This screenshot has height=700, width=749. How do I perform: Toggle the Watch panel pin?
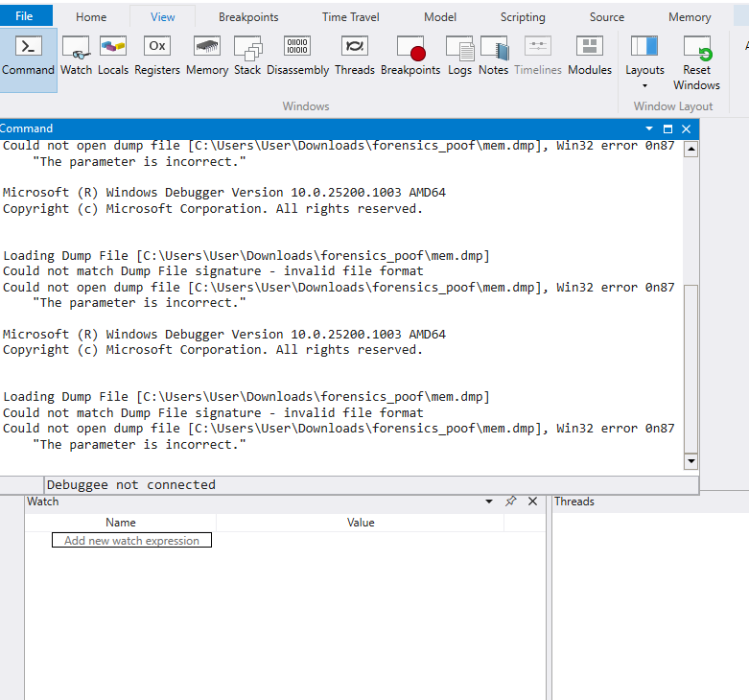[x=510, y=502]
